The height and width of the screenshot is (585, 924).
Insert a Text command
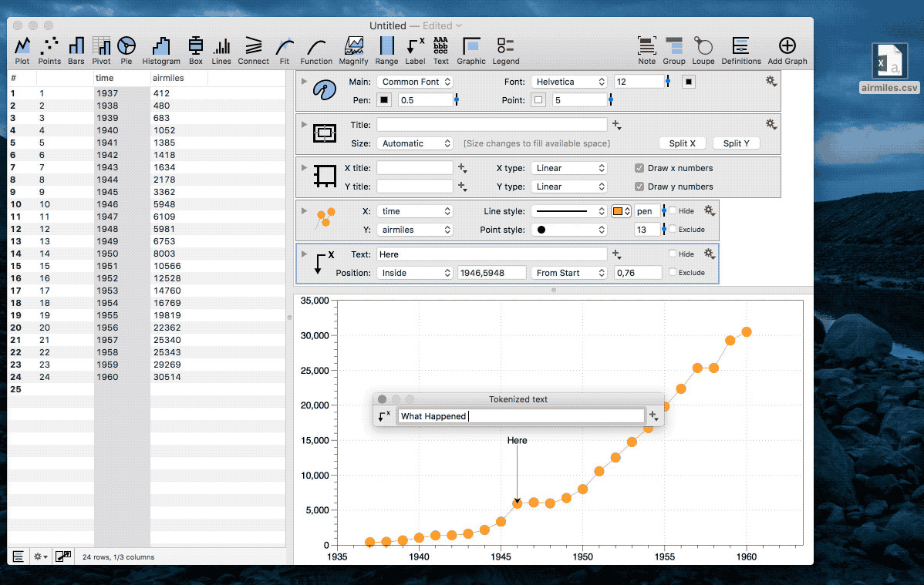(440, 51)
